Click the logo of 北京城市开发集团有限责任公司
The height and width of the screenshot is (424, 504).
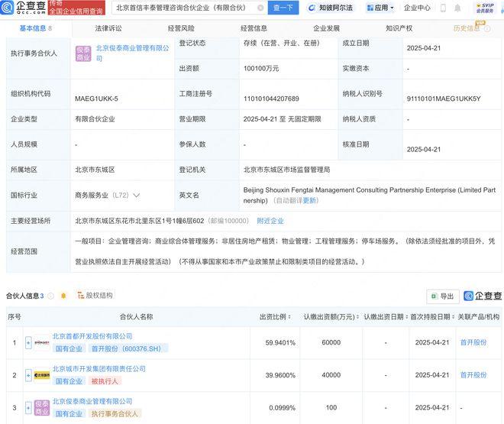click(42, 375)
